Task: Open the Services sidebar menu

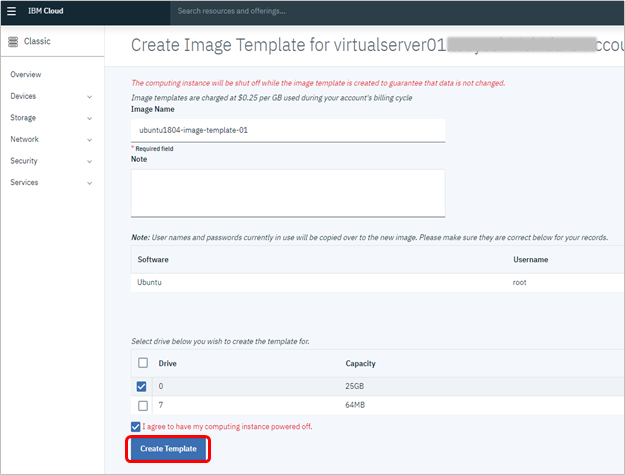Action: point(24,182)
